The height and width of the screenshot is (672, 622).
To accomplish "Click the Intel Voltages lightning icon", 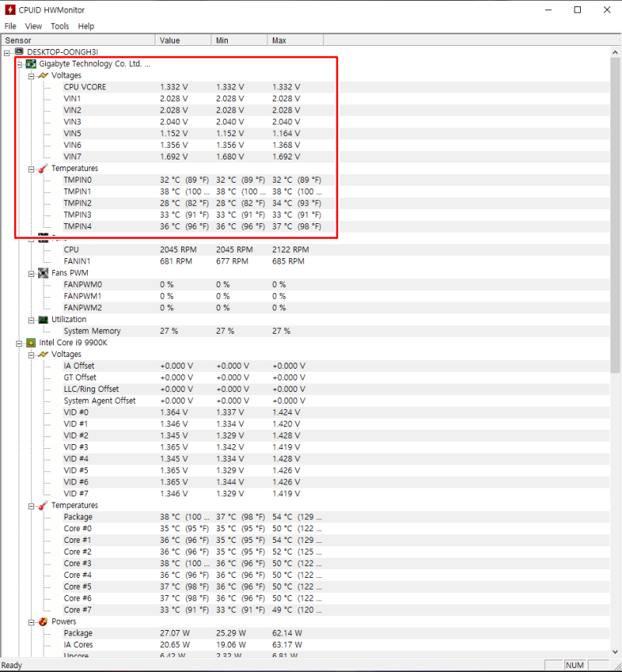I will coord(44,355).
